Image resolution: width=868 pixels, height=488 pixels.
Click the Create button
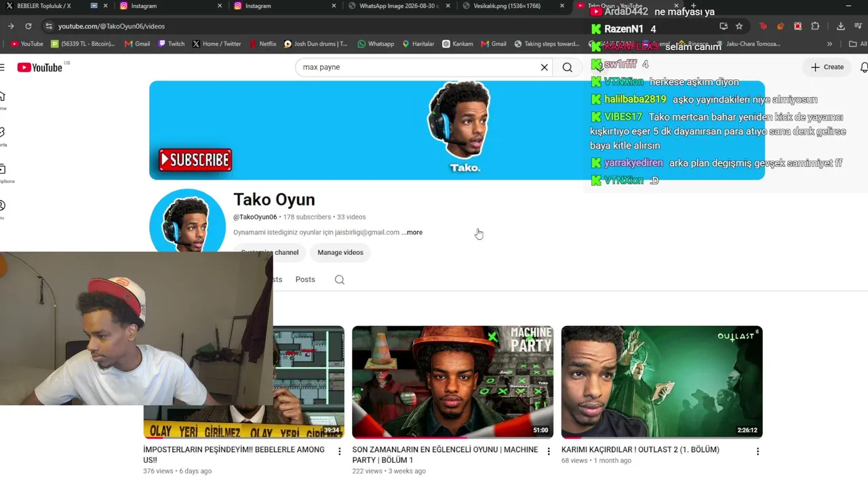click(x=827, y=67)
